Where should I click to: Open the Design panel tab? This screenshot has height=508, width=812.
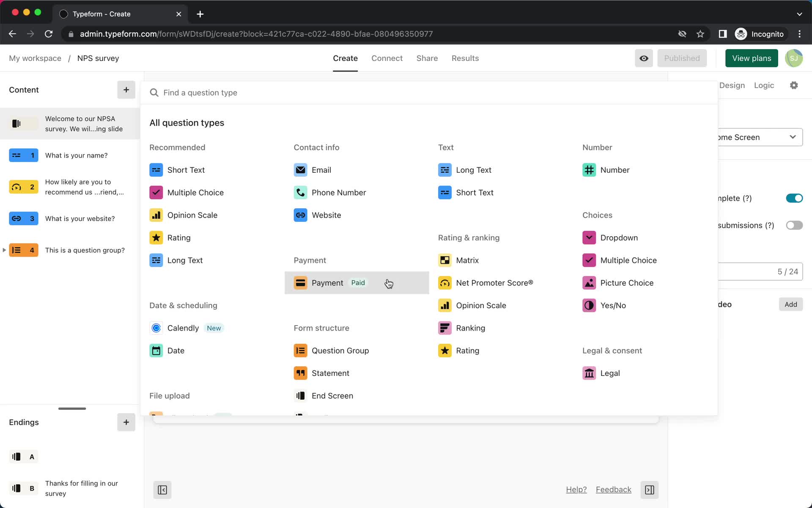[x=732, y=85]
